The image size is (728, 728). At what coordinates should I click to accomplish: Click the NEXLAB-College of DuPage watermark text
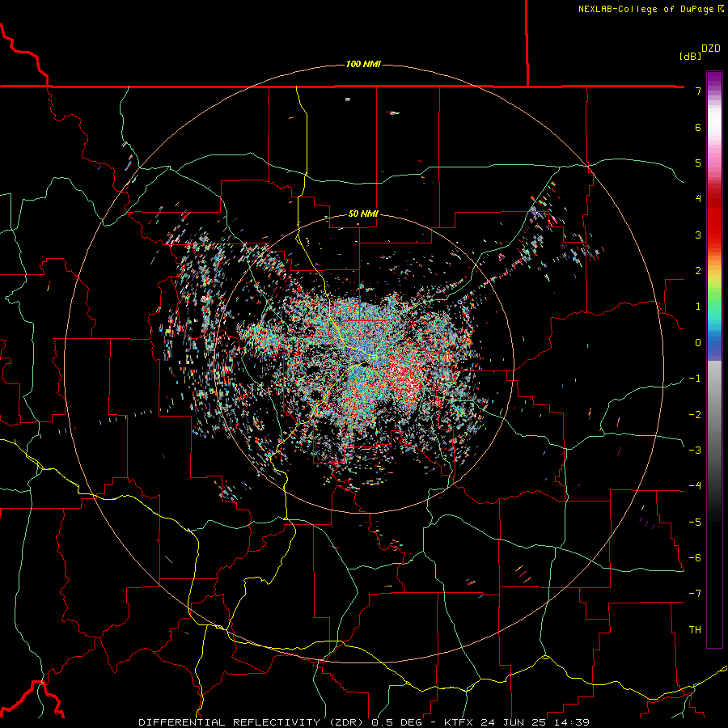click(646, 9)
